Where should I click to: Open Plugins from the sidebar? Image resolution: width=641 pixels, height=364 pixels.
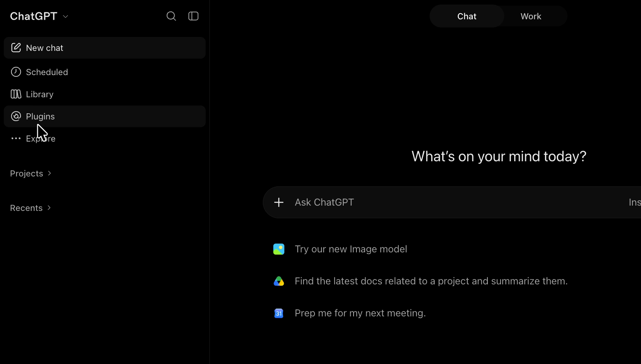point(105,116)
